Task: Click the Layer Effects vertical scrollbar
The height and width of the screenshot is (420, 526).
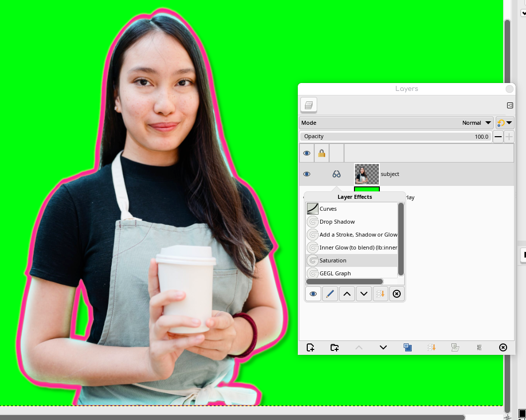Action: 401,240
